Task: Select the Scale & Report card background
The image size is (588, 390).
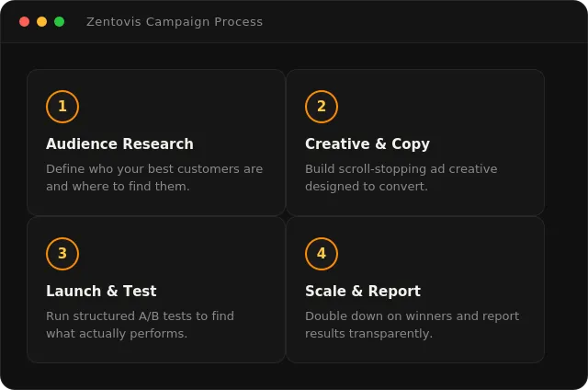Action: point(415,290)
